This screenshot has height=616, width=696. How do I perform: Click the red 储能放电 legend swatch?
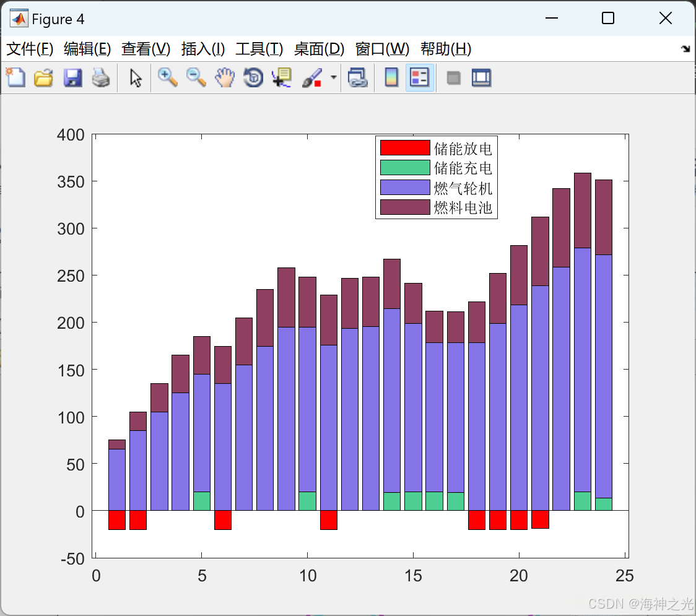point(405,148)
